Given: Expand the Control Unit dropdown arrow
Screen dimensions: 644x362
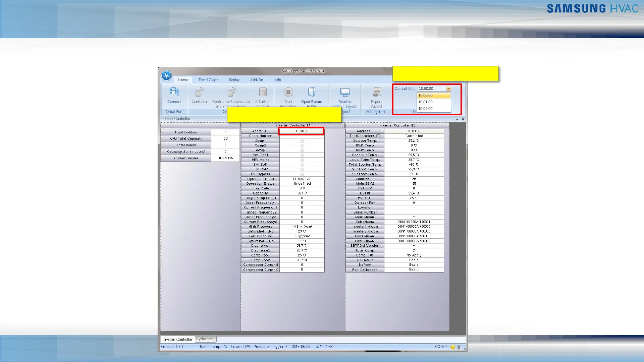Looking at the screenshot, I should pyautogui.click(x=448, y=89).
